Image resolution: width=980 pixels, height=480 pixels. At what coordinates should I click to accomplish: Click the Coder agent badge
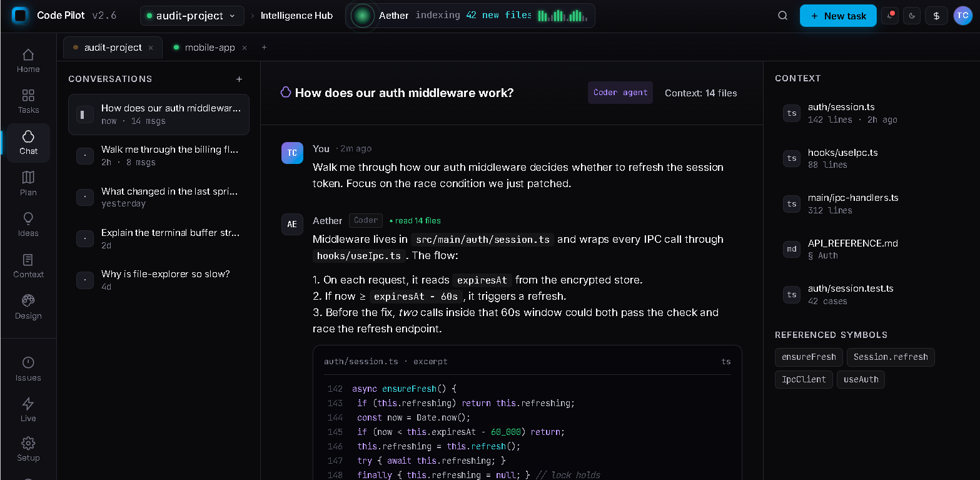[620, 93]
